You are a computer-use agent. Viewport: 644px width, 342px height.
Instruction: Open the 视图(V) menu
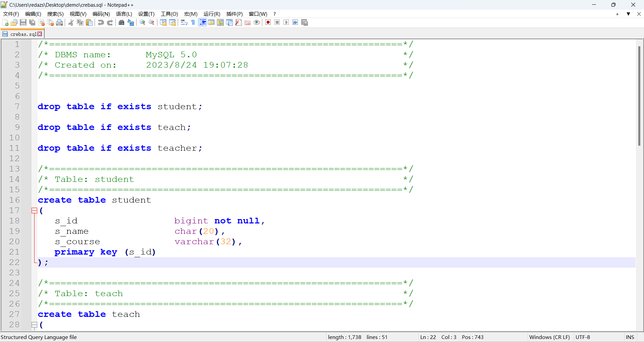(78, 14)
